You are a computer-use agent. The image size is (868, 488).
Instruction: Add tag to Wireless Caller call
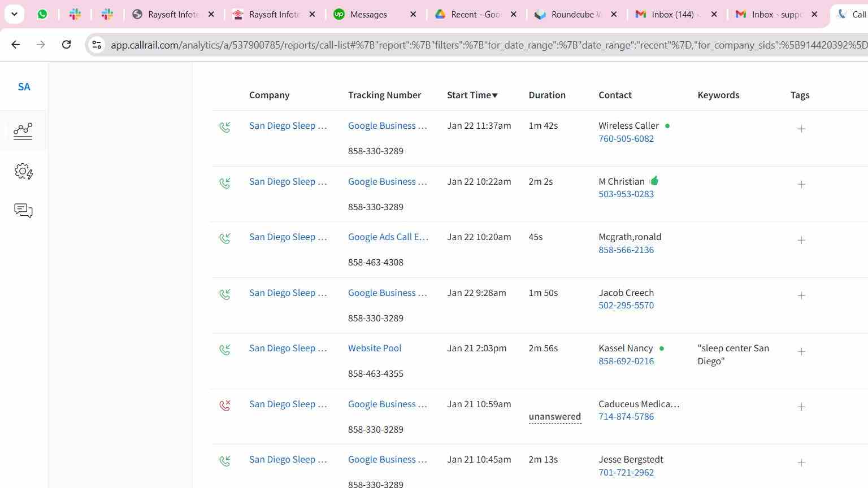click(x=801, y=129)
